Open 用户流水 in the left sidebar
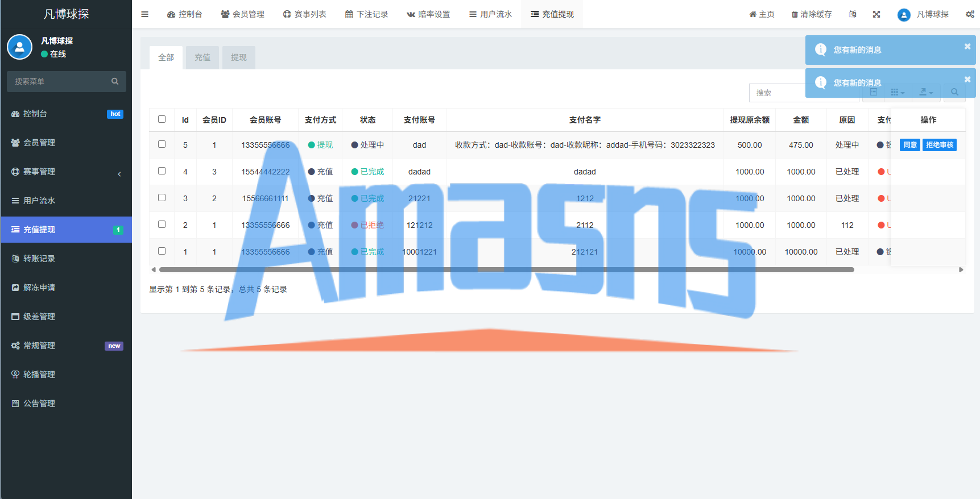This screenshot has height=499, width=980. coord(67,201)
